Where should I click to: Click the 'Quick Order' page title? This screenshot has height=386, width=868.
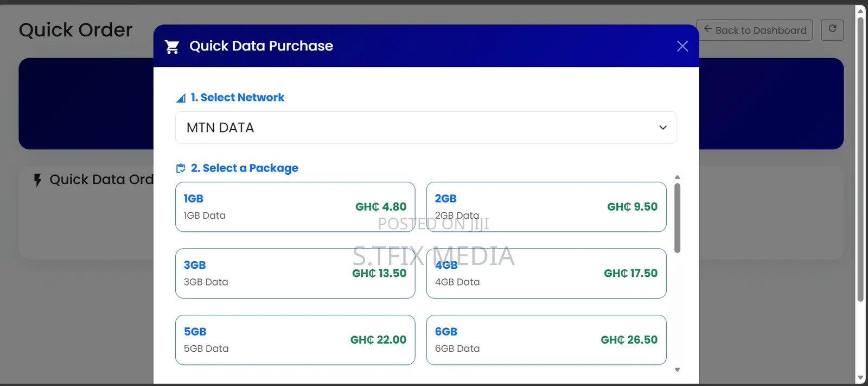point(75,30)
